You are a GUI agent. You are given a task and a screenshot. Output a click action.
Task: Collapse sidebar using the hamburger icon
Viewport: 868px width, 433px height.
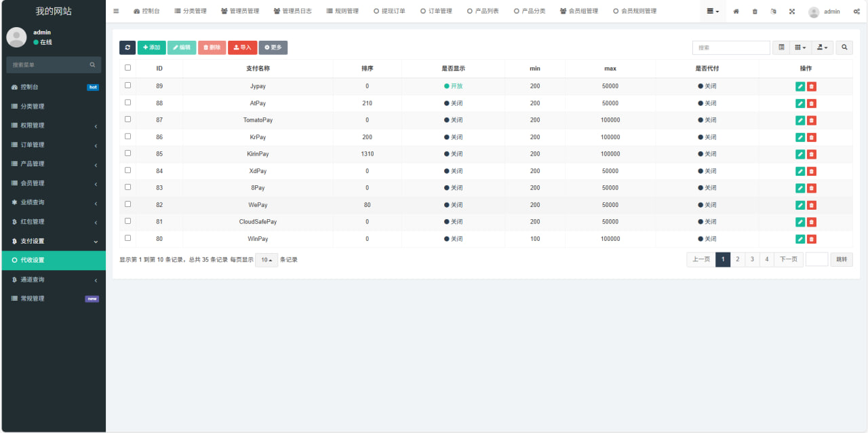116,12
